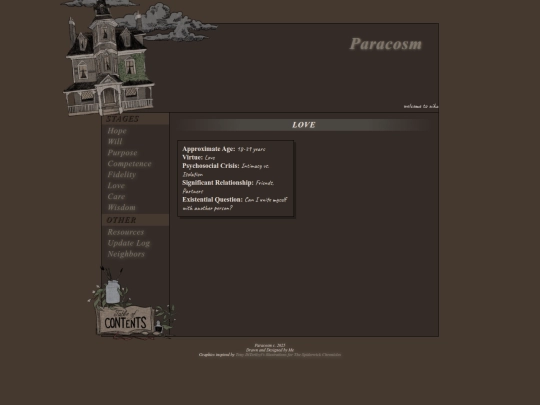The width and height of the screenshot is (540, 405).
Task: Open the Care stage page
Action: [116, 196]
